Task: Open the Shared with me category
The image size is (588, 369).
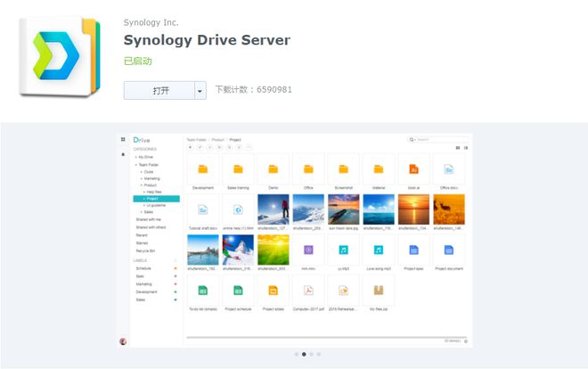Action: click(x=148, y=219)
